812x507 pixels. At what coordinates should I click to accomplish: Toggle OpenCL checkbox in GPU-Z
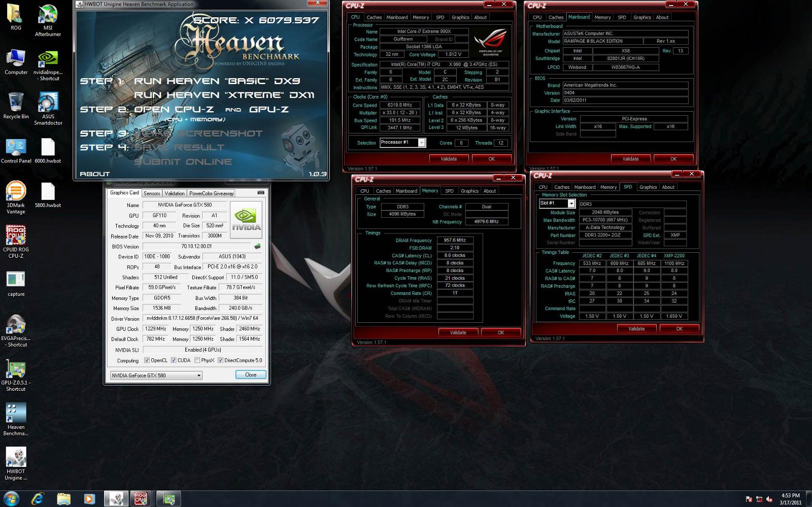[147, 360]
